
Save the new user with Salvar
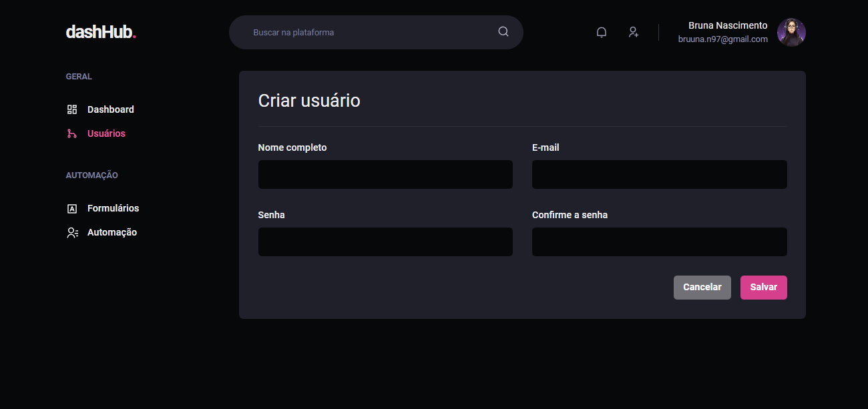[764, 288]
